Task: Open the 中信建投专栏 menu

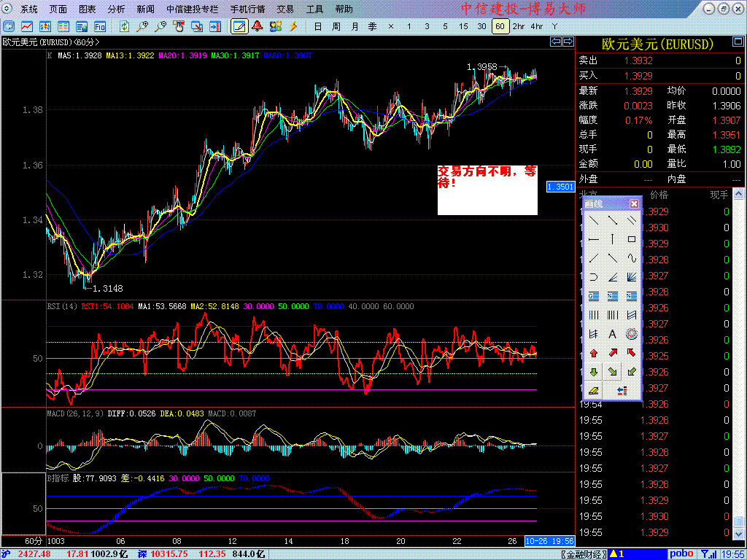Action: click(192, 9)
